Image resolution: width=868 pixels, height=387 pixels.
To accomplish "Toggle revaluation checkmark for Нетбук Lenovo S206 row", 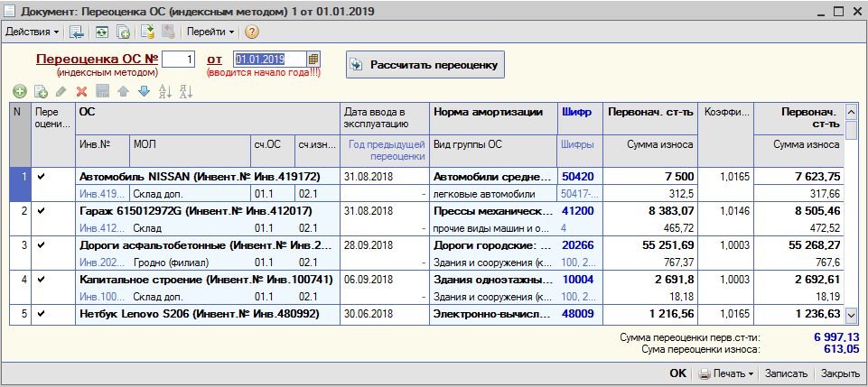I will point(41,313).
